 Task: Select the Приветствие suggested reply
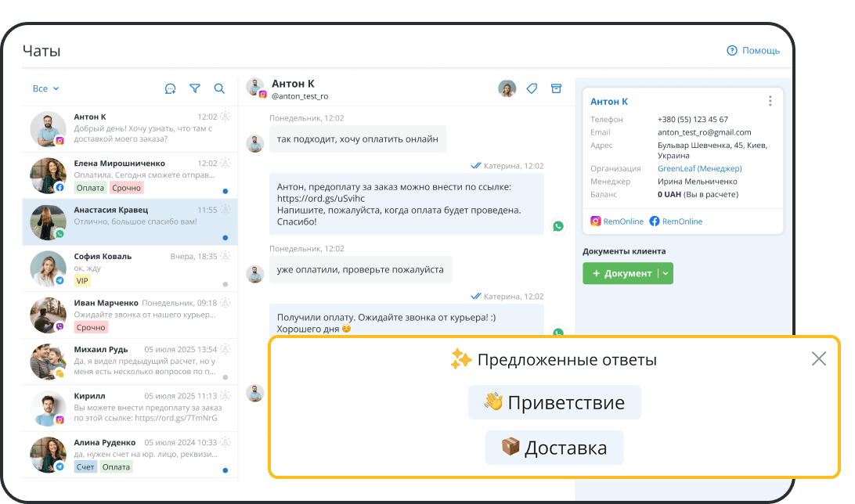[x=554, y=401]
